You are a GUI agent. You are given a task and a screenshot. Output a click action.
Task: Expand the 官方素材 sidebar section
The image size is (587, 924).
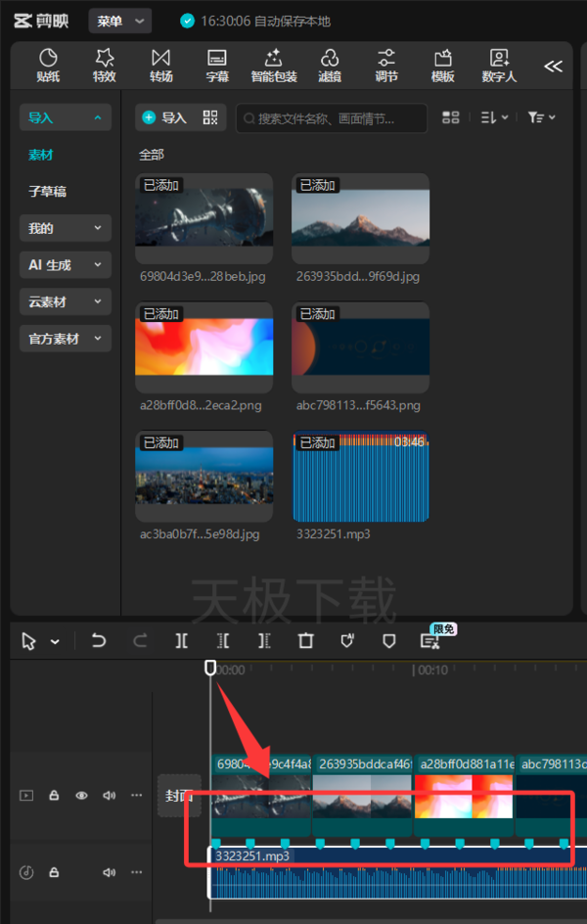tap(66, 339)
